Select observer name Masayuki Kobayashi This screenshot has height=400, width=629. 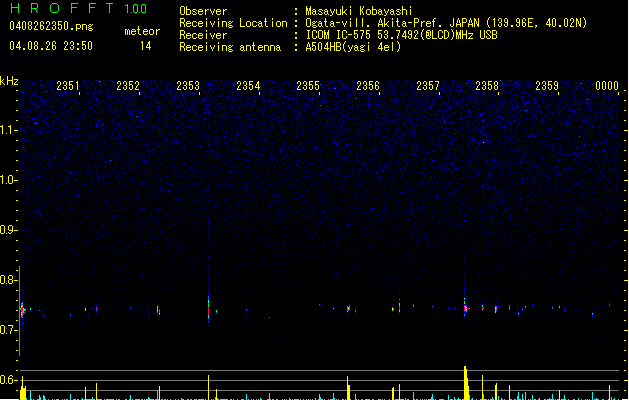coord(359,11)
